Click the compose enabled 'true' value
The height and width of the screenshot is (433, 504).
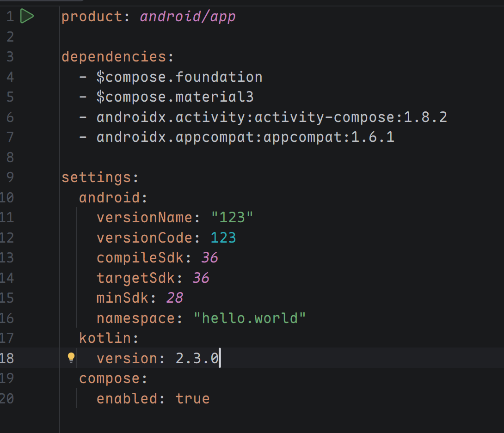192,398
